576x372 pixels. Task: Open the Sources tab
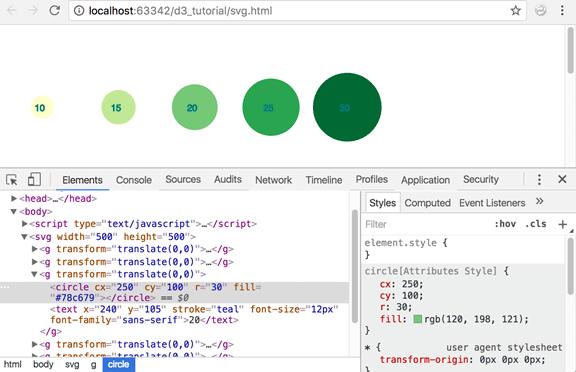[x=183, y=179]
